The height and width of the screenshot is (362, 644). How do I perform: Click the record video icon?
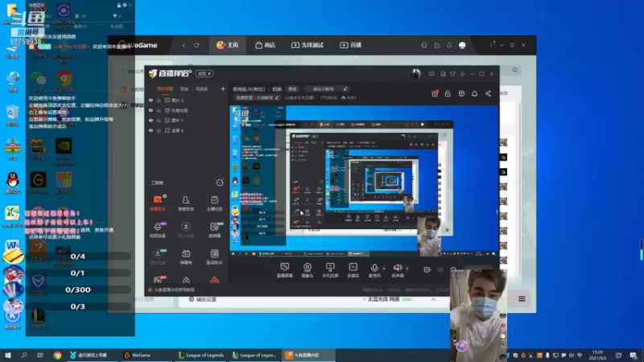[427, 269]
